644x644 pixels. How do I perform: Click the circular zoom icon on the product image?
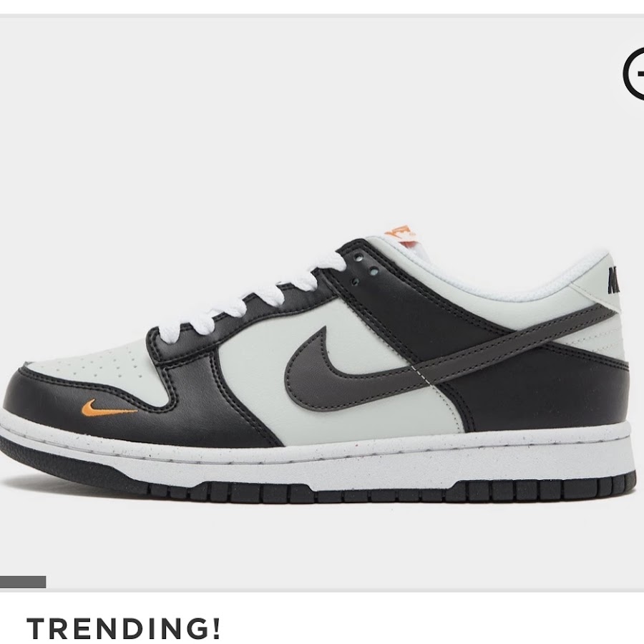(x=634, y=74)
